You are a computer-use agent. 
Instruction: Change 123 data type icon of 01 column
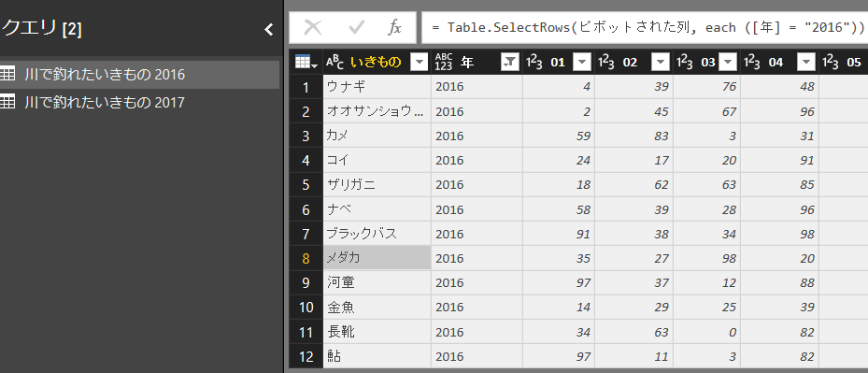pyautogui.click(x=534, y=63)
